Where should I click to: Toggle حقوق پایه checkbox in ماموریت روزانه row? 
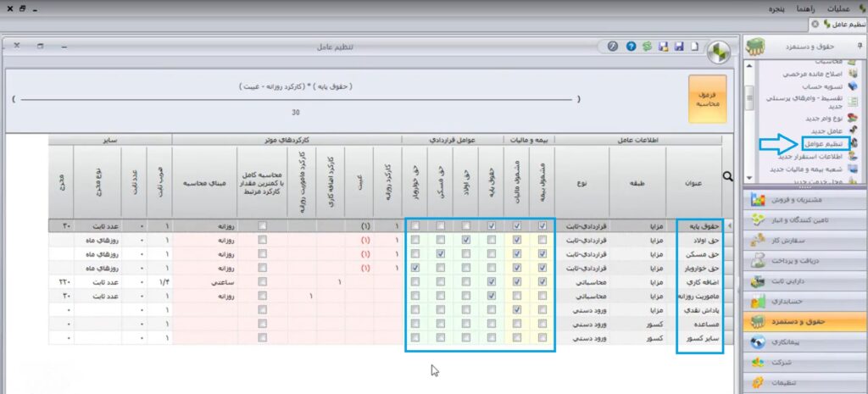(x=492, y=296)
